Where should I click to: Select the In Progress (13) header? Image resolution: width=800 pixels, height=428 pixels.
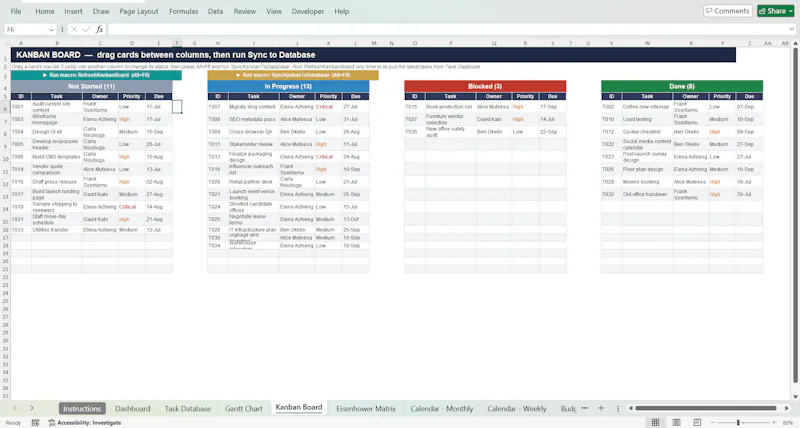pyautogui.click(x=288, y=86)
